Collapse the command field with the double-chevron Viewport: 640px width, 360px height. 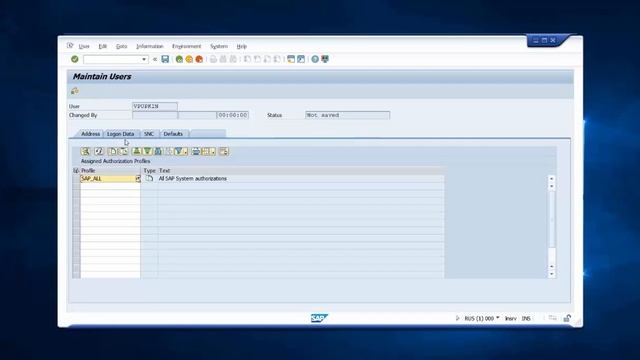coord(155,60)
